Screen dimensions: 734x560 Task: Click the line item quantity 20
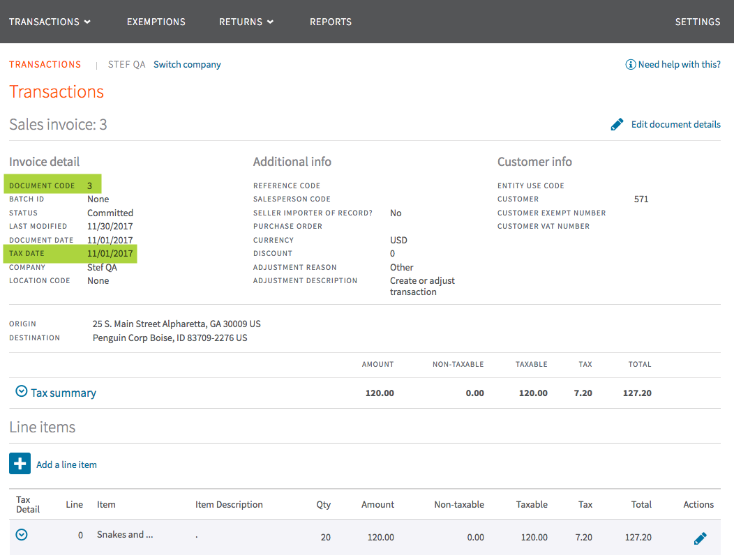click(x=326, y=538)
